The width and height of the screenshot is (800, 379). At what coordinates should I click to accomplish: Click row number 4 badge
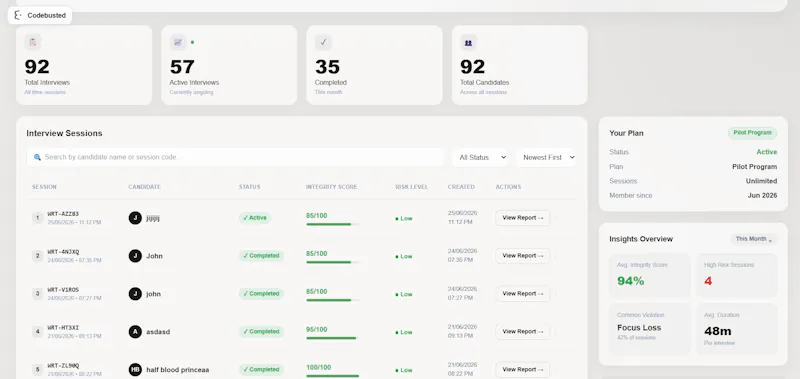[37, 332]
